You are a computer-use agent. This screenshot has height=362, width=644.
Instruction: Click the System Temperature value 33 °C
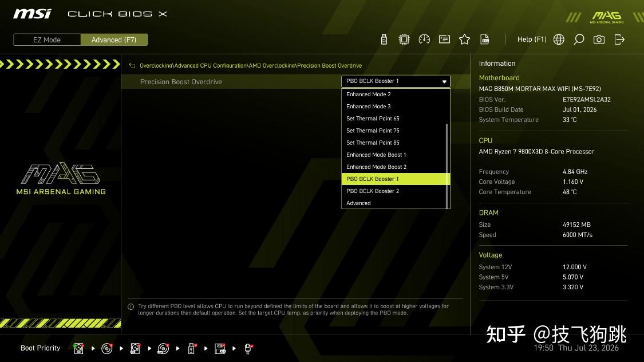pos(570,120)
